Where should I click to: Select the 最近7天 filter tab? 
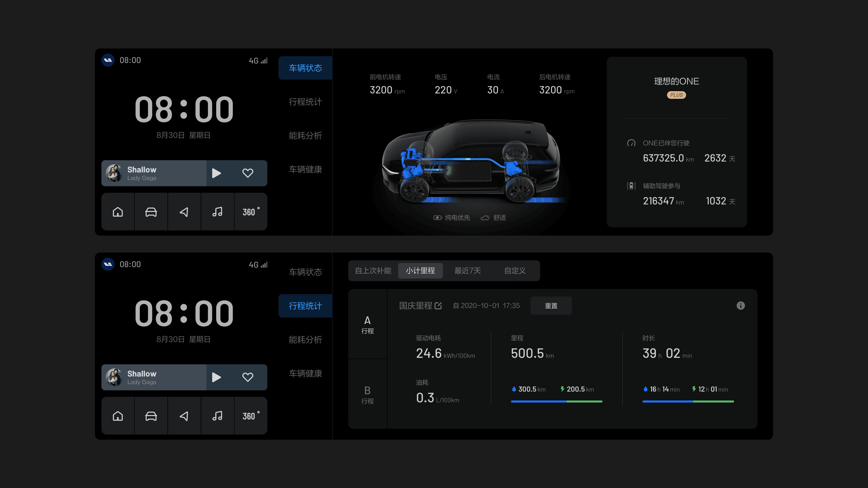[467, 271]
